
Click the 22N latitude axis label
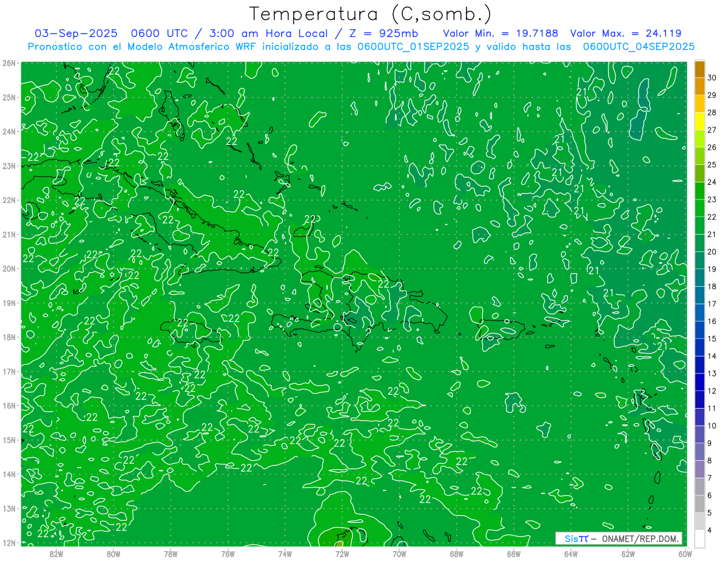8,200
